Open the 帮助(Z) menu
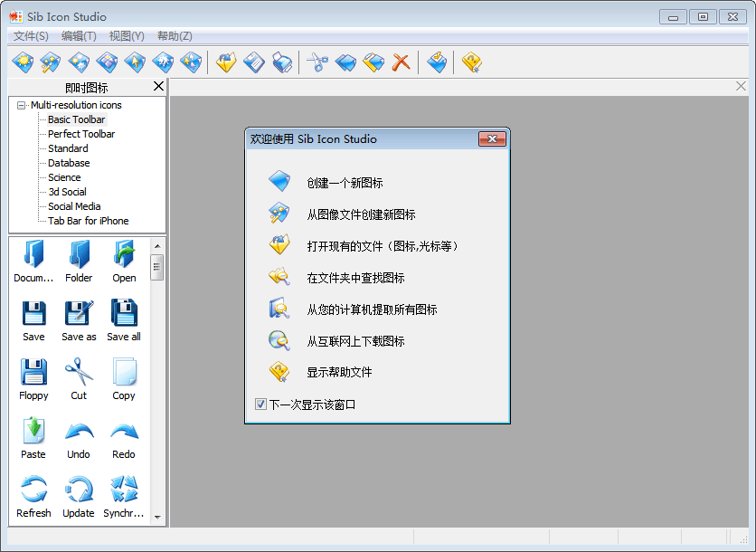 pyautogui.click(x=175, y=36)
